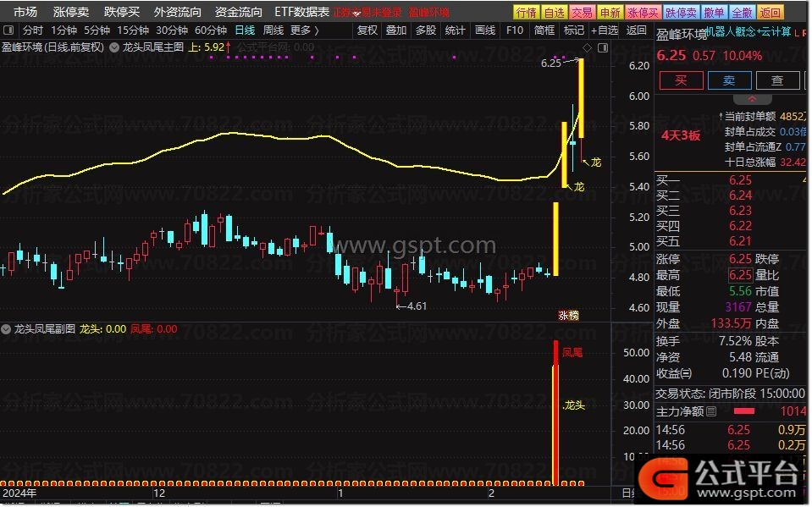This screenshot has width=812, height=507.
Task: Click the 买三 price 6.23
Action: coord(740,210)
